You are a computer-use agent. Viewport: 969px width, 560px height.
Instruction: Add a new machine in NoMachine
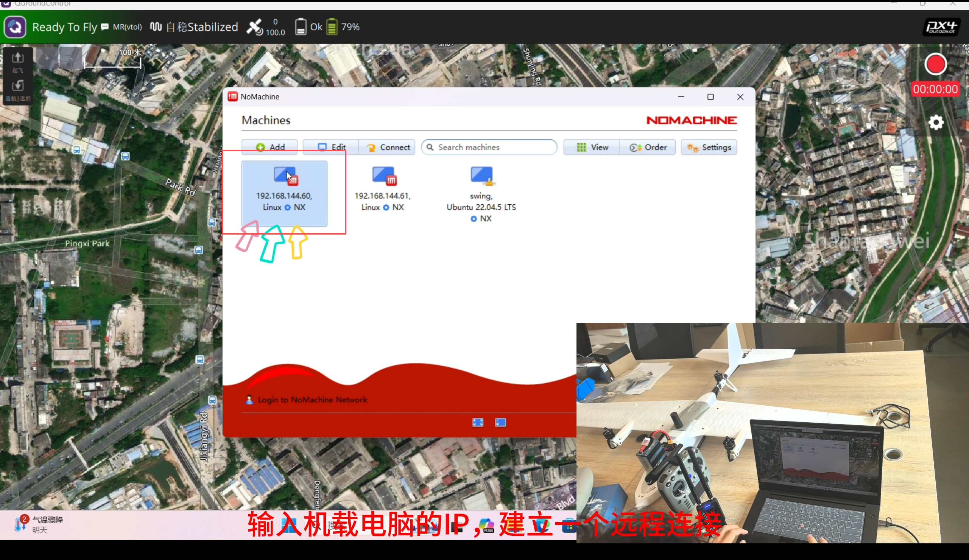pyautogui.click(x=270, y=147)
